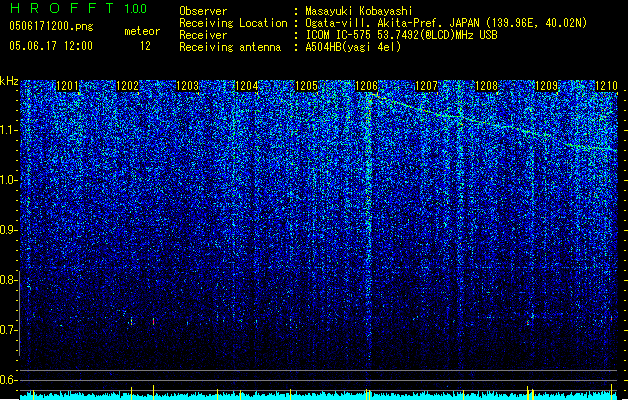Click the kHz axis unit label
The height and width of the screenshot is (400, 629).
9,81
